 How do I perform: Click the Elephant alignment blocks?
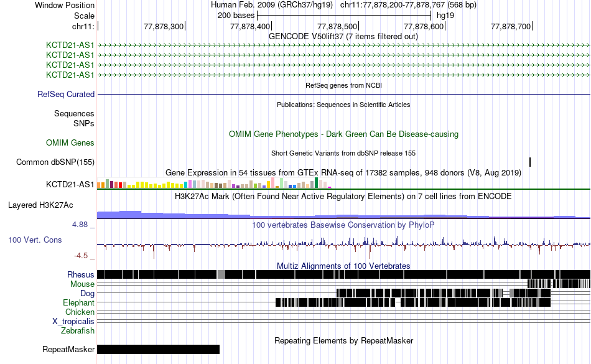413,302
